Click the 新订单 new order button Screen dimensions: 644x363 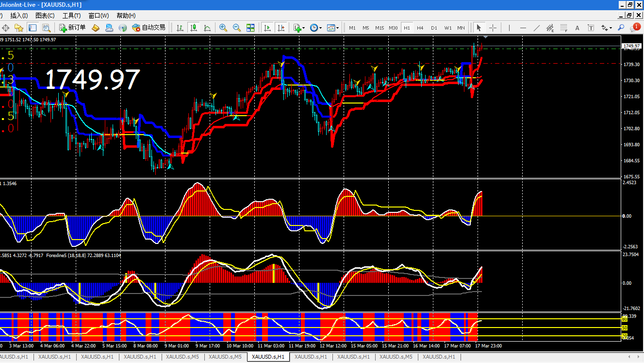click(72, 28)
